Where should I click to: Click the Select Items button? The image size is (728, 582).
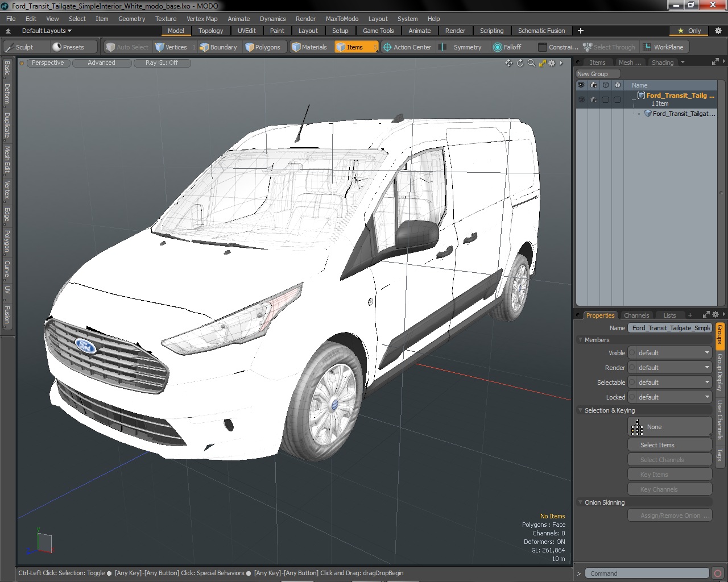coord(670,445)
